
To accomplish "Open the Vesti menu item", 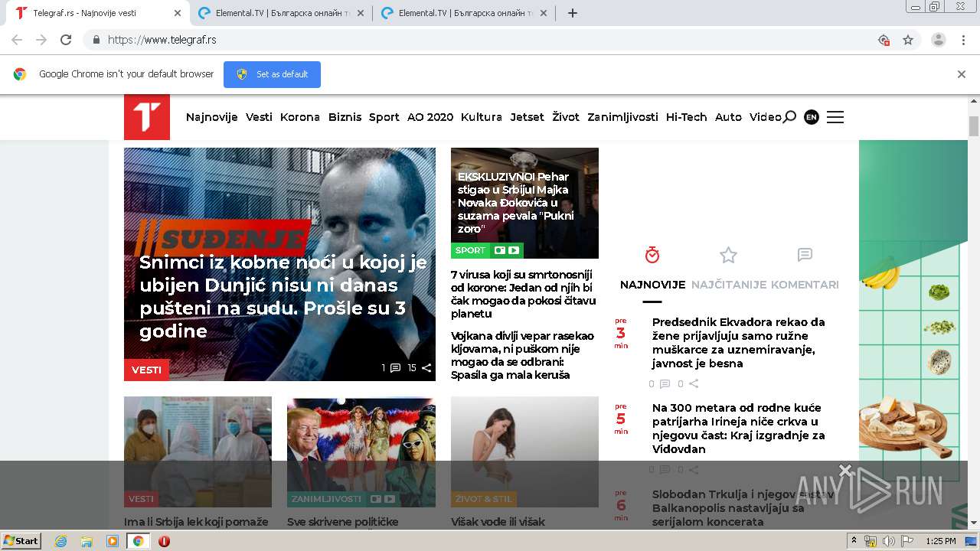I will (x=259, y=117).
